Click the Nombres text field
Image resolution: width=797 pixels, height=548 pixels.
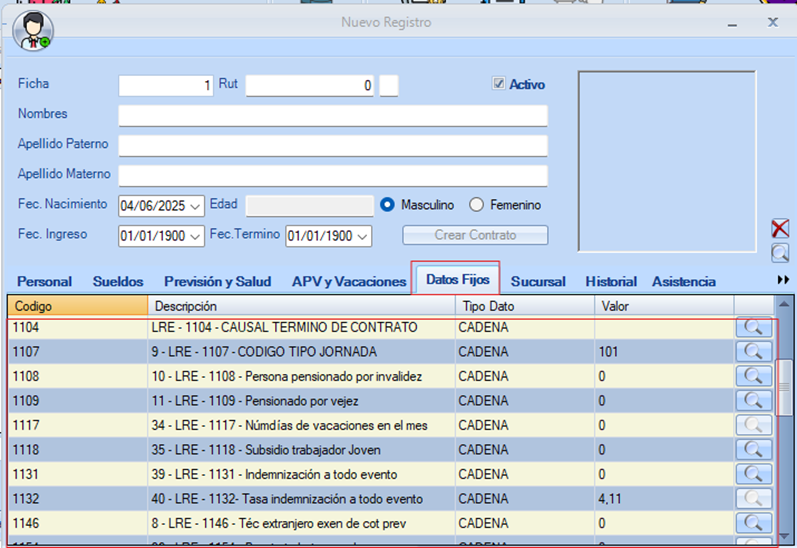tap(332, 115)
